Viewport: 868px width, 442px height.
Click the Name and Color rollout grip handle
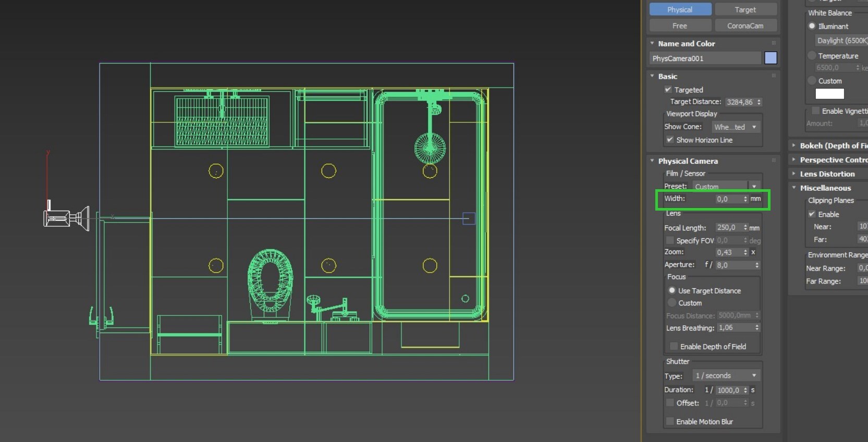[774, 43]
